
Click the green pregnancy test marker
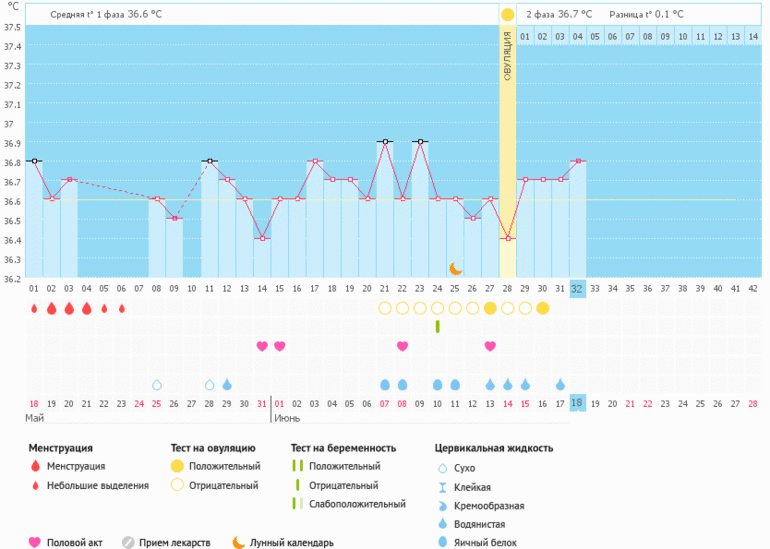[437, 326]
